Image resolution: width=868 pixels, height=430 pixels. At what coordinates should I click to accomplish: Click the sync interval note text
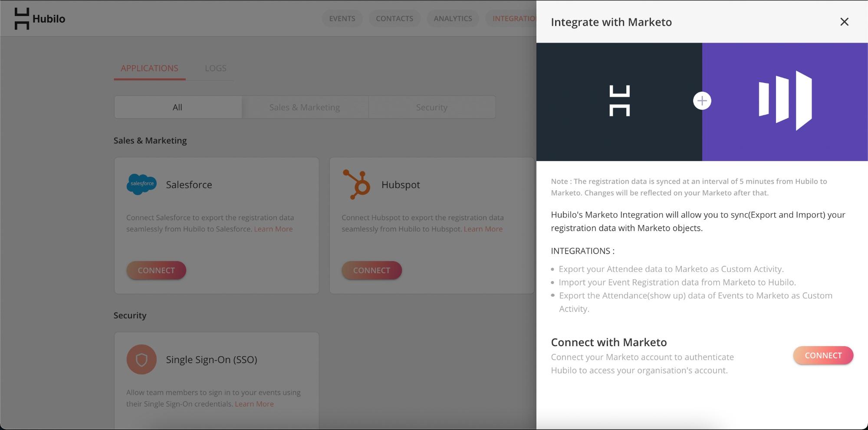coord(689,187)
